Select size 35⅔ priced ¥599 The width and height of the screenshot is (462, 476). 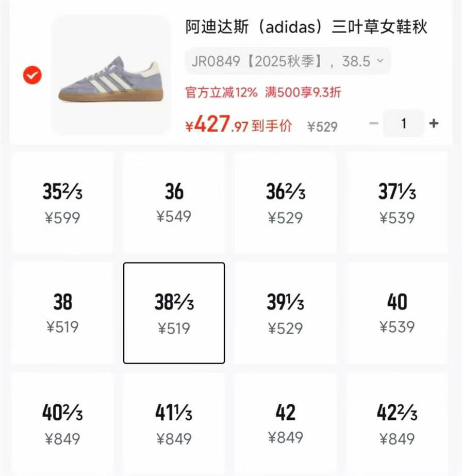point(62,203)
